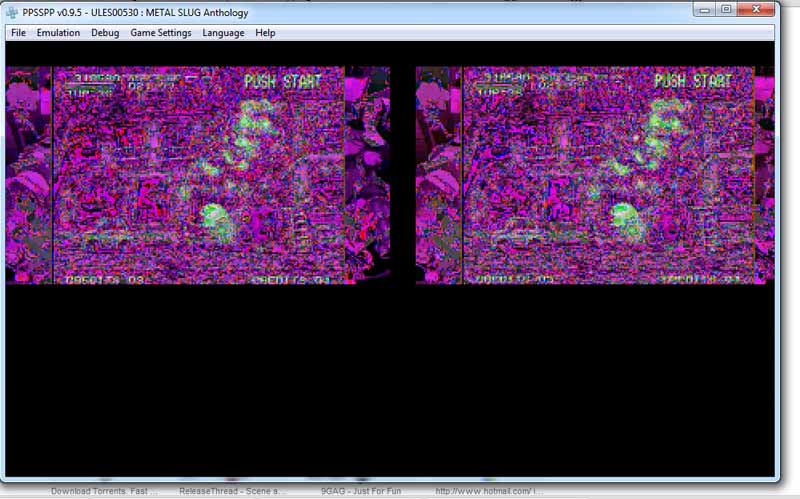Click the PPSSPP icon in the title bar
This screenshot has width=800, height=499.
pyautogui.click(x=11, y=12)
